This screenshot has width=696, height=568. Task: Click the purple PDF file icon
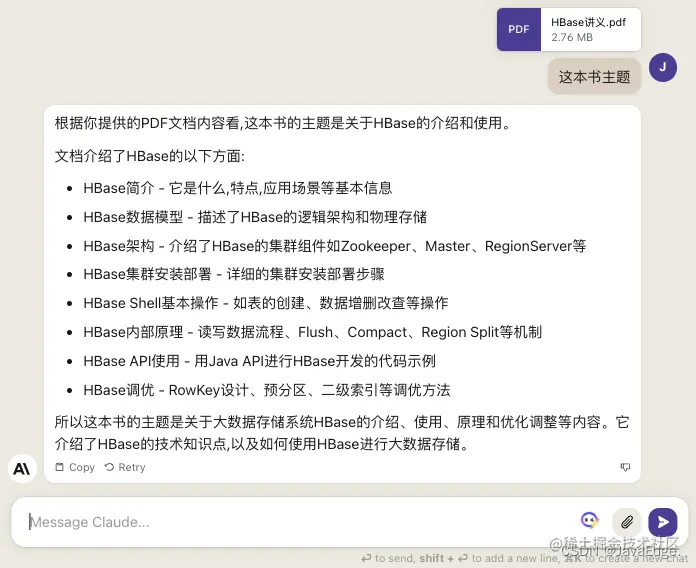click(519, 29)
